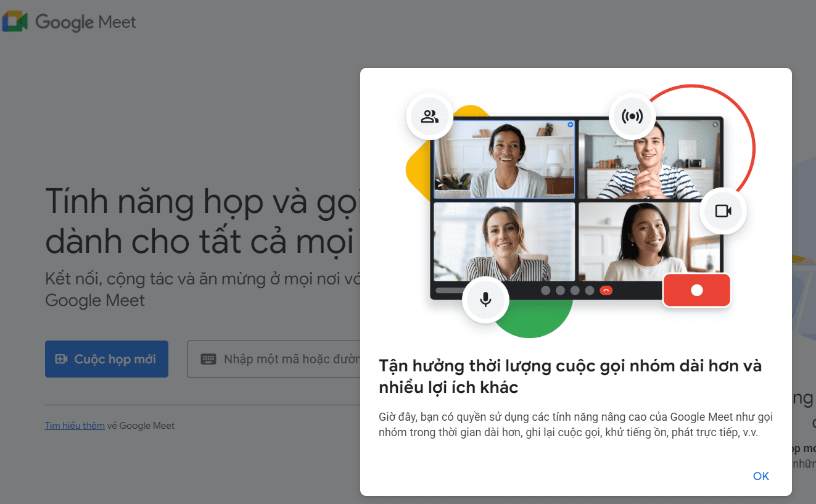The width and height of the screenshot is (816, 504).
Task: Click the microphone icon in illustration
Action: click(x=485, y=300)
